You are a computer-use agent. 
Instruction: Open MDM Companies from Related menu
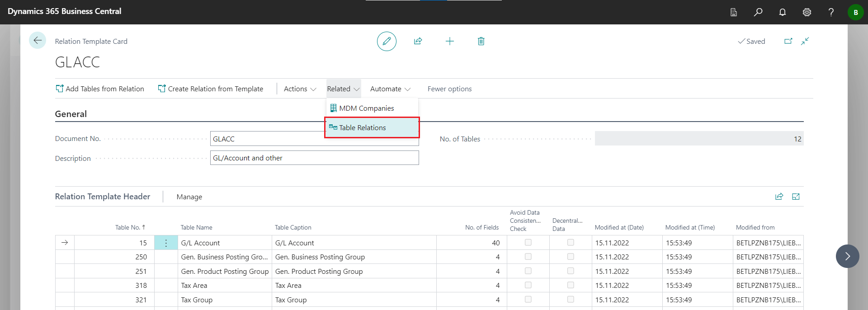[x=372, y=108]
